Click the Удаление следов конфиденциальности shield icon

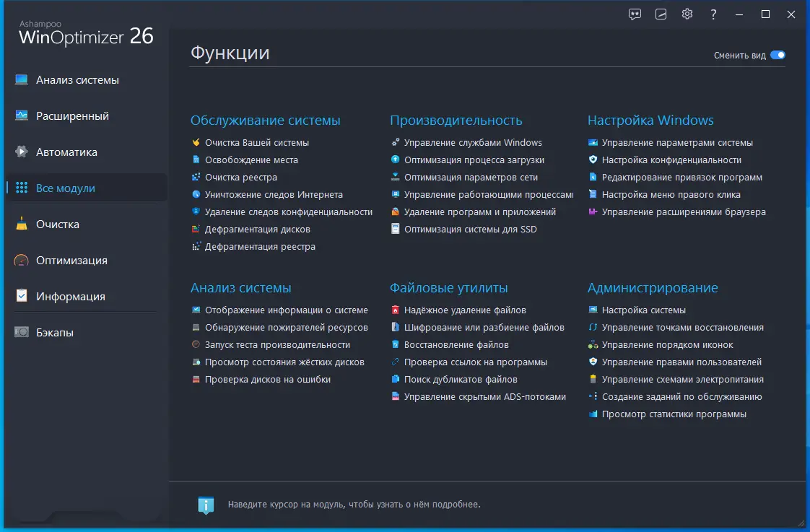click(196, 212)
